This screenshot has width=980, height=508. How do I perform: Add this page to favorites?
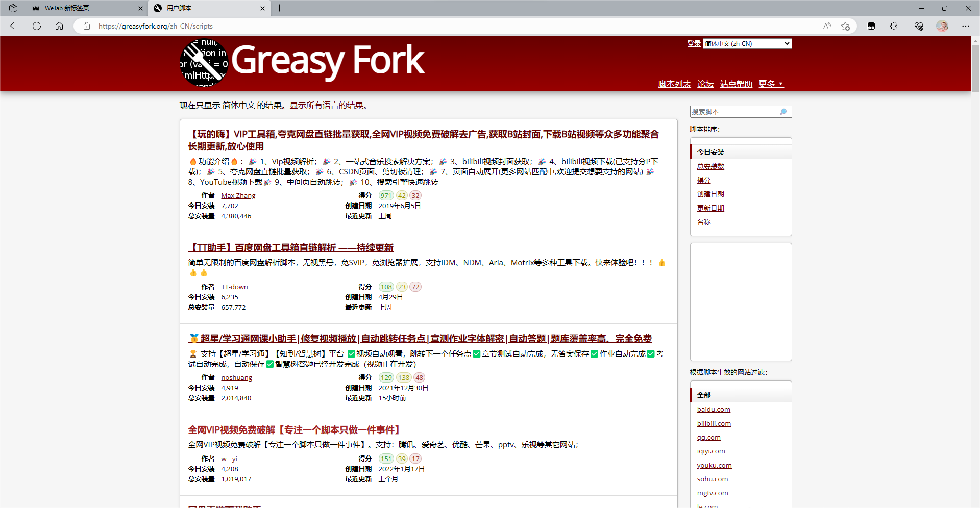(x=846, y=26)
